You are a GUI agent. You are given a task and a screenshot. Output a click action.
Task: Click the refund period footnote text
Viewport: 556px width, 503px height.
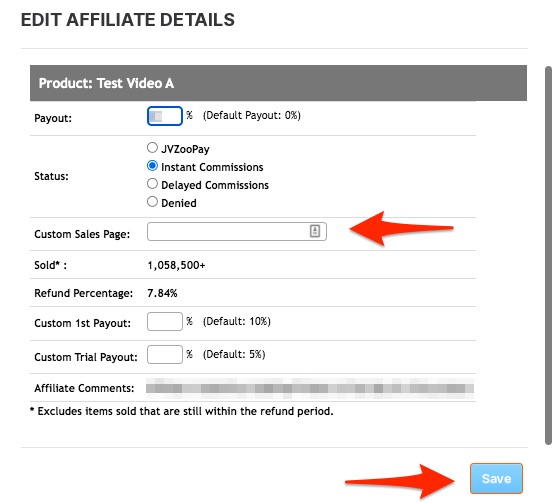tap(182, 411)
